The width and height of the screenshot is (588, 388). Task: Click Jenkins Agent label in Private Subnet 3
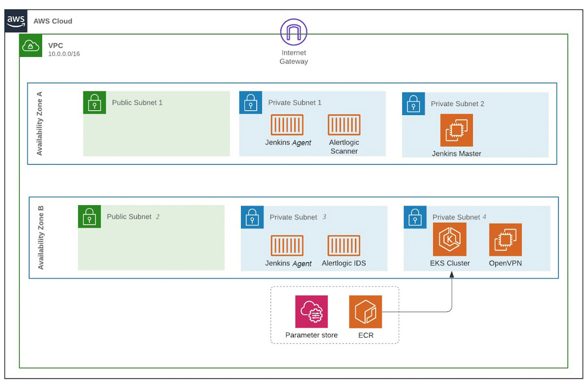click(288, 264)
